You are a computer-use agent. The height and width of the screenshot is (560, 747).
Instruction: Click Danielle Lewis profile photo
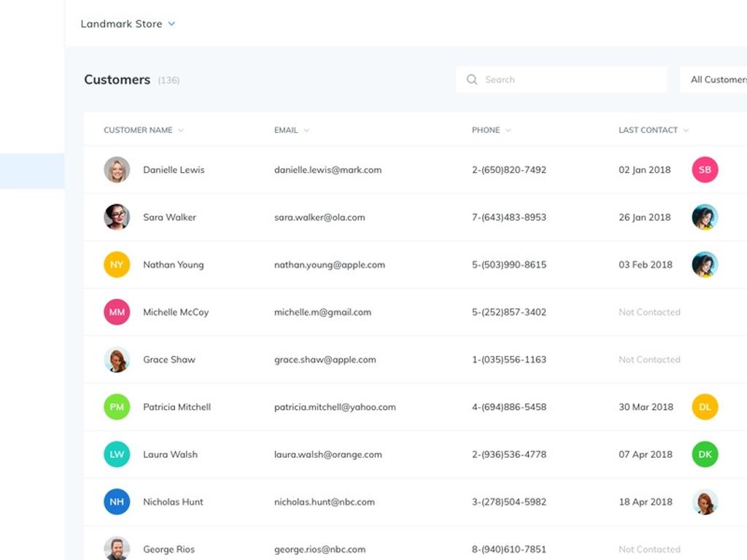pos(117,169)
